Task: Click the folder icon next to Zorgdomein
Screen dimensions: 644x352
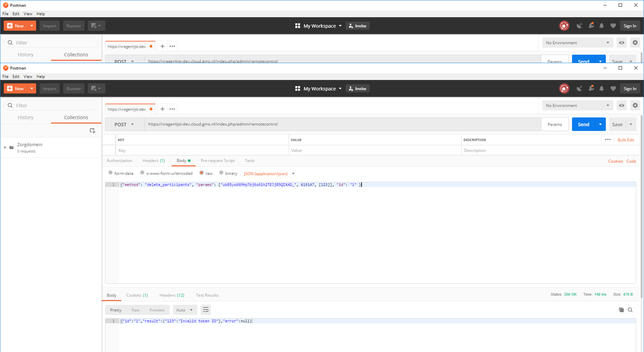Action: [11, 147]
